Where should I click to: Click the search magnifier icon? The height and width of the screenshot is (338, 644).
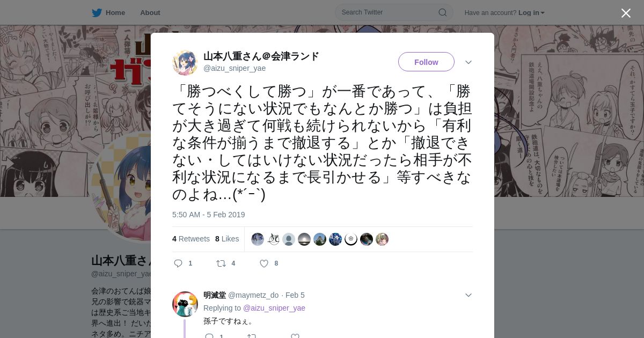click(443, 12)
